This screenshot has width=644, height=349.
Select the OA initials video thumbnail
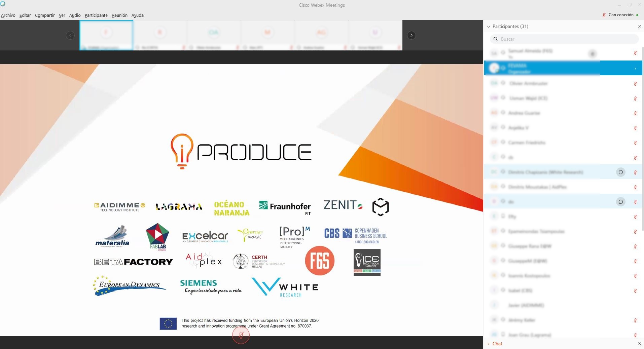point(214,35)
